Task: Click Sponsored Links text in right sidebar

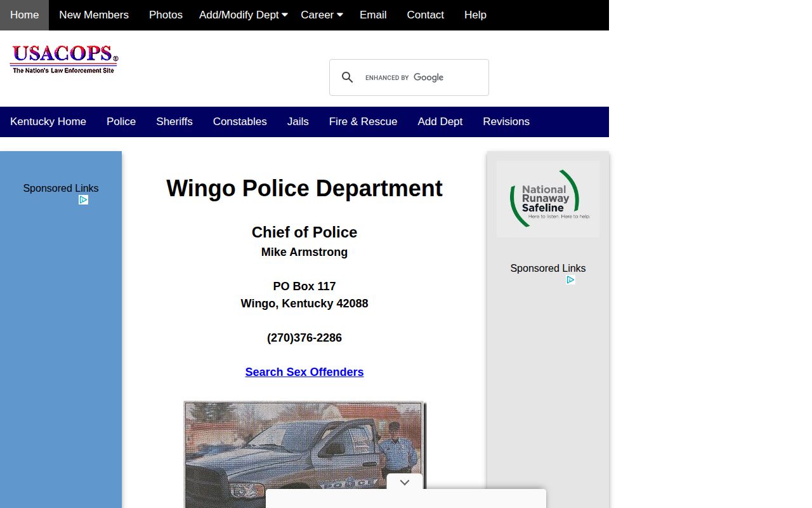Action: click(548, 269)
